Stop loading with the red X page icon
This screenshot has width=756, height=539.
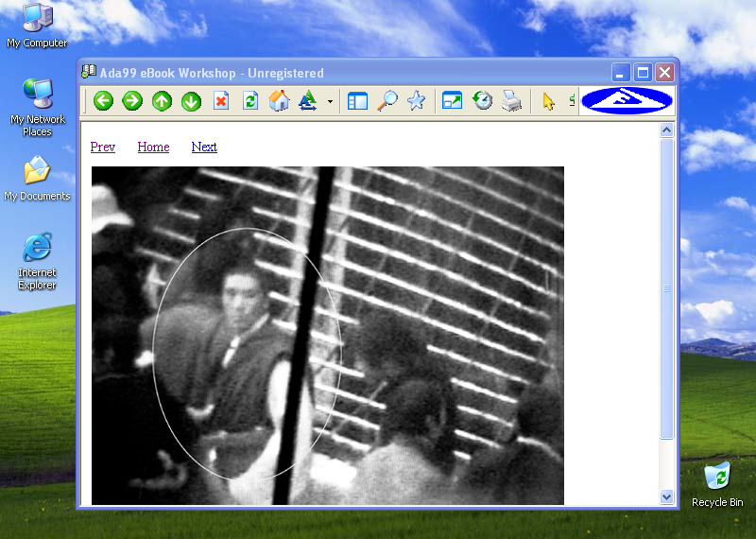point(221,101)
